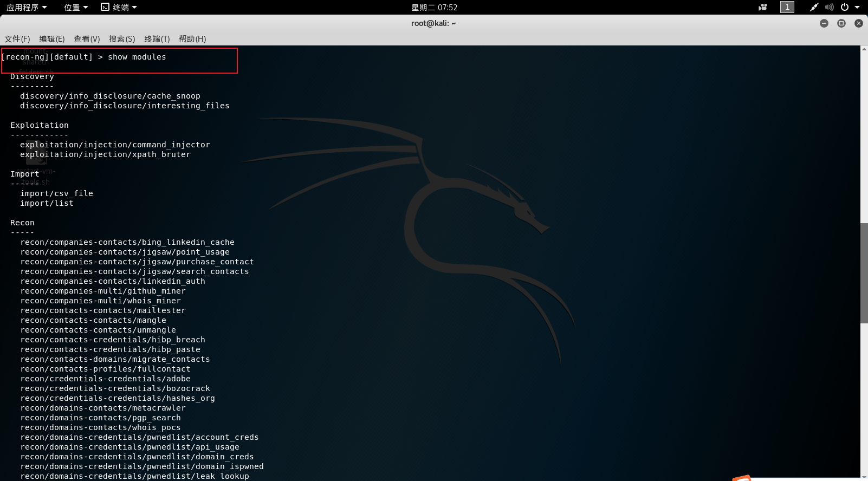The image size is (868, 481).
Task: Open the 文件(F) menu
Action: point(17,38)
